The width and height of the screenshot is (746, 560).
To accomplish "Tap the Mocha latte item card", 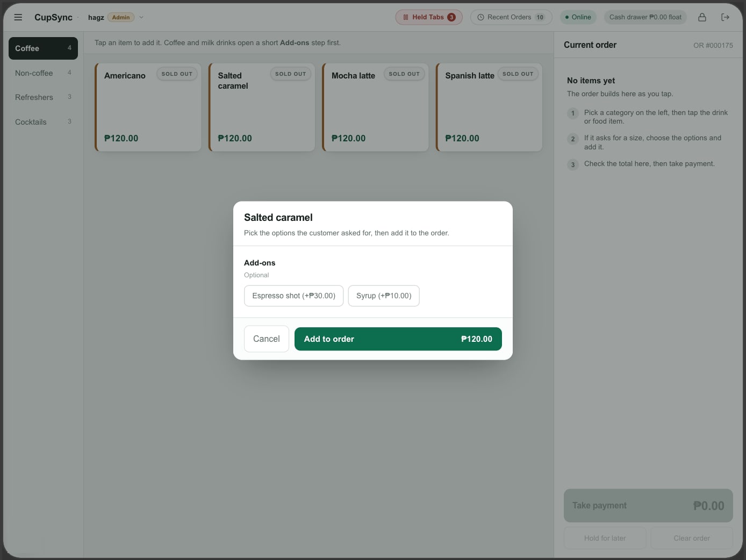I will coord(375,107).
